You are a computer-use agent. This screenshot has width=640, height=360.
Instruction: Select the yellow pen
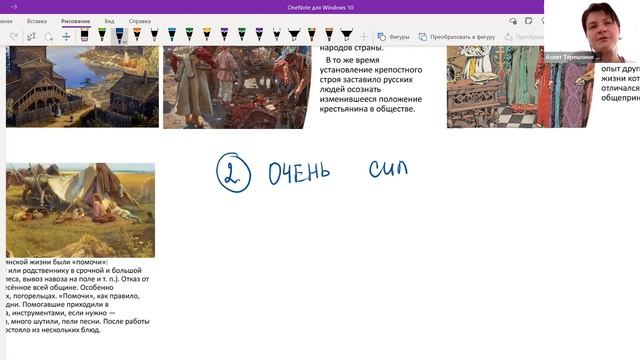[207, 35]
